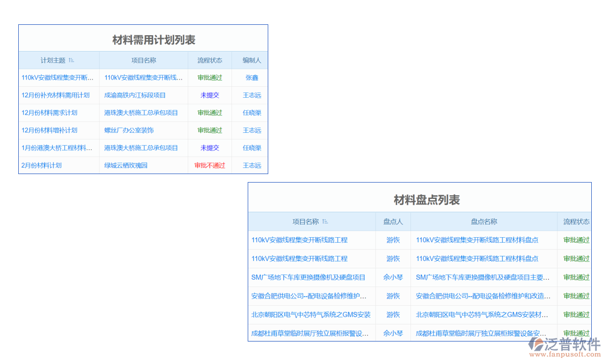Click sort icon beside 计划主题 header
Image resolution: width=607 pixels, height=364 pixels.
(x=71, y=60)
